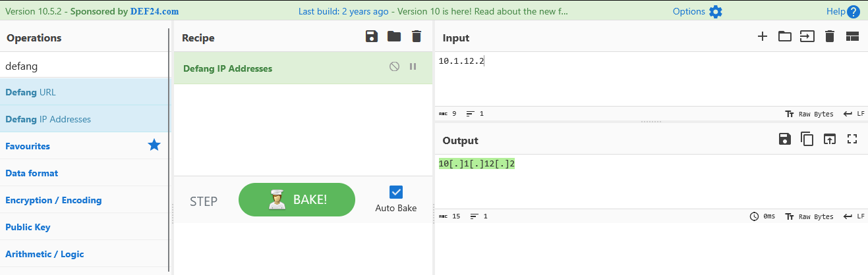Click the BAKE! button
The width and height of the screenshot is (868, 275).
point(297,200)
